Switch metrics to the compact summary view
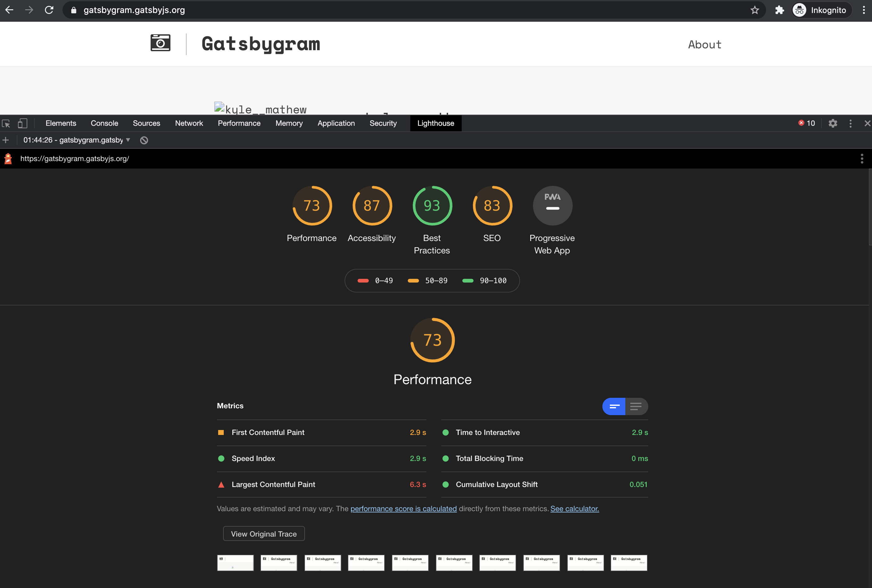The height and width of the screenshot is (588, 872). click(x=614, y=406)
